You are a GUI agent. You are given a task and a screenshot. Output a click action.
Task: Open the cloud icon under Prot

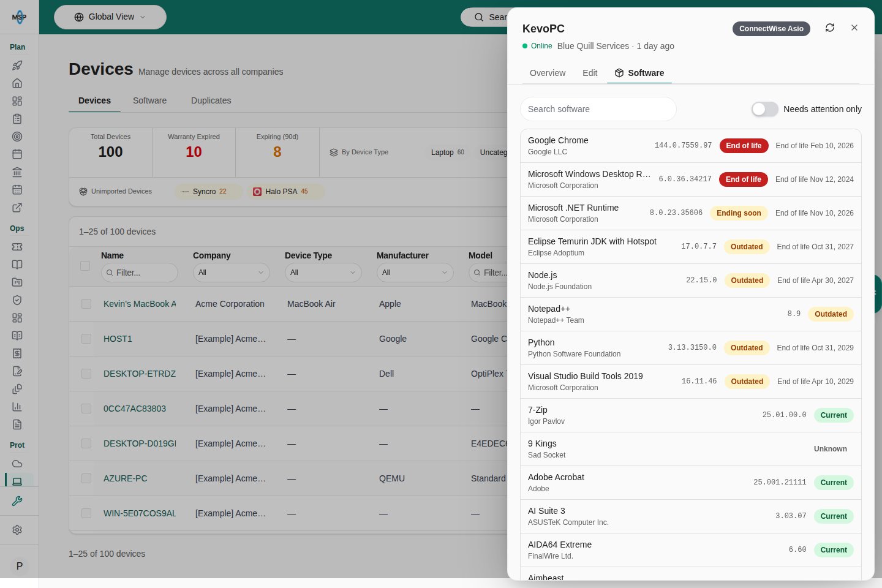tap(17, 464)
